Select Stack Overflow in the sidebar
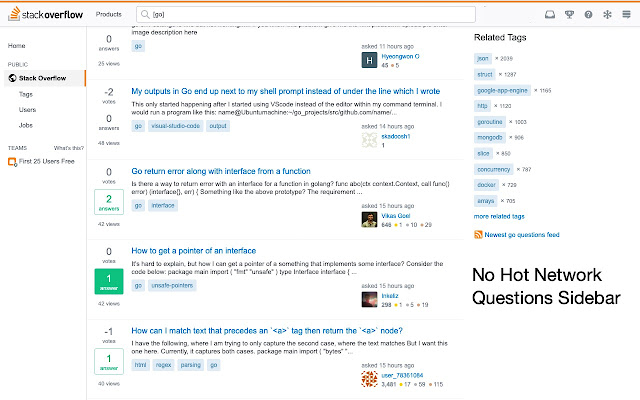The height and width of the screenshot is (400, 640). tap(45, 78)
